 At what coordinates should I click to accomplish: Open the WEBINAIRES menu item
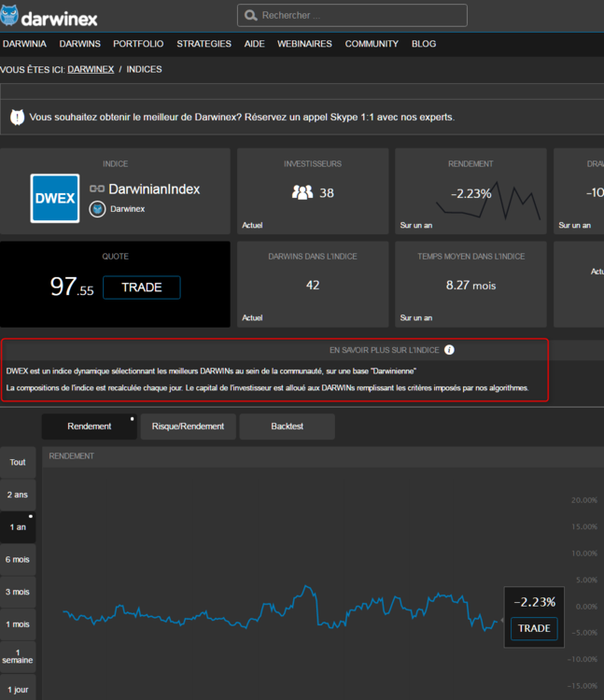(x=304, y=44)
